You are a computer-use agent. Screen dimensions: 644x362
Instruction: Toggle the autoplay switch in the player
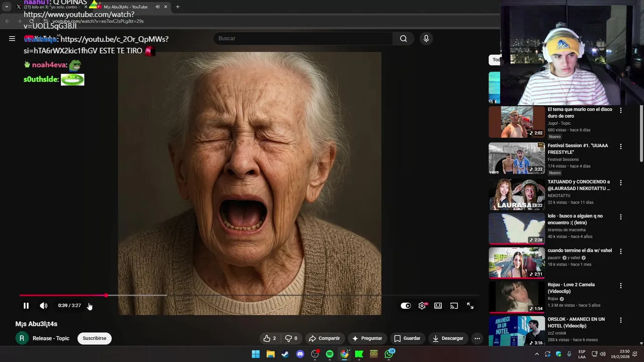click(406, 306)
